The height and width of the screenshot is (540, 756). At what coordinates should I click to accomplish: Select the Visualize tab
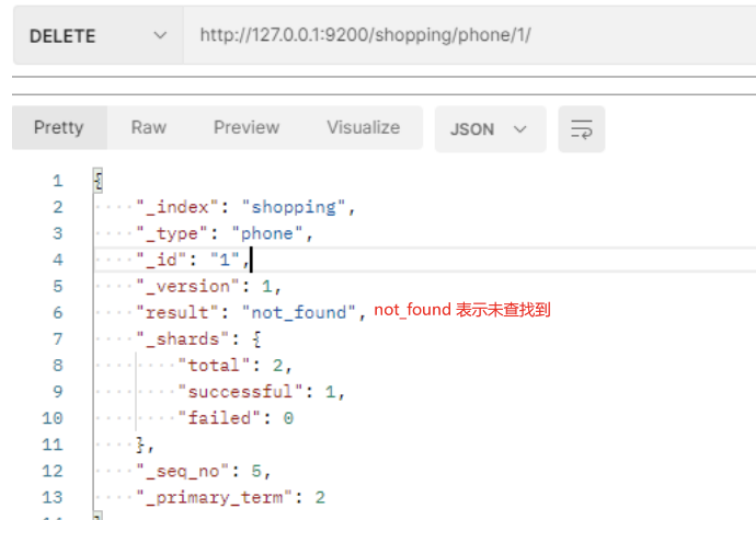363,128
